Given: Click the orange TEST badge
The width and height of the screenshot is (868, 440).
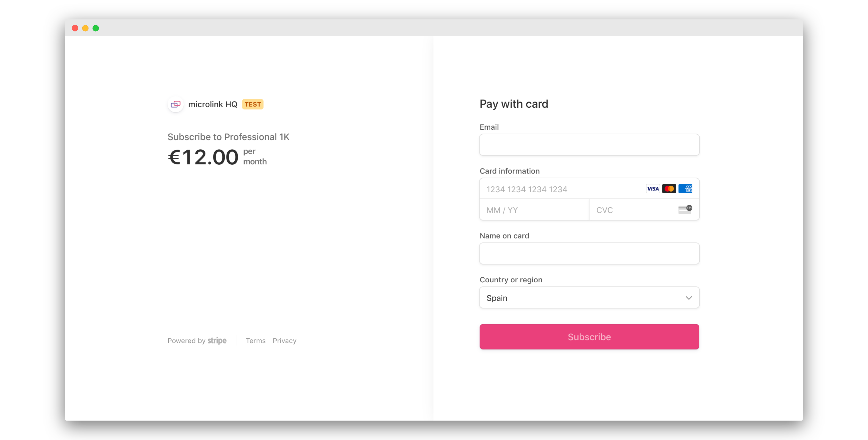Looking at the screenshot, I should click(253, 104).
